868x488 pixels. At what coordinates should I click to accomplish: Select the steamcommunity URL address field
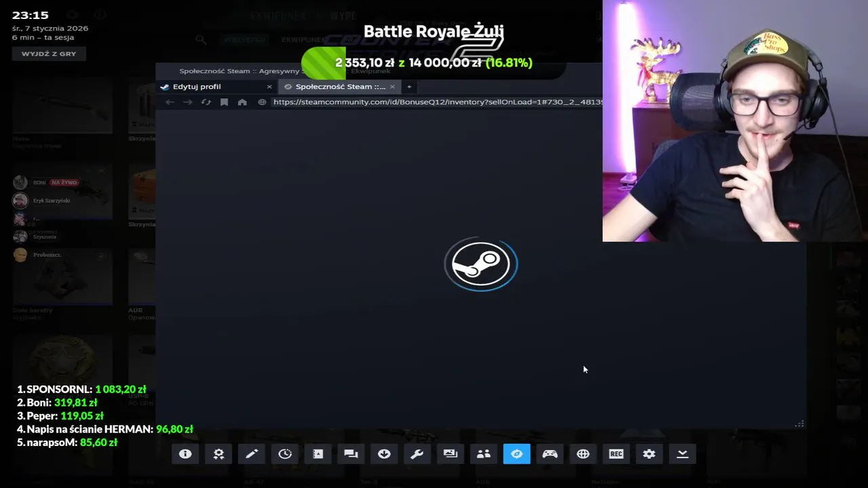click(437, 102)
